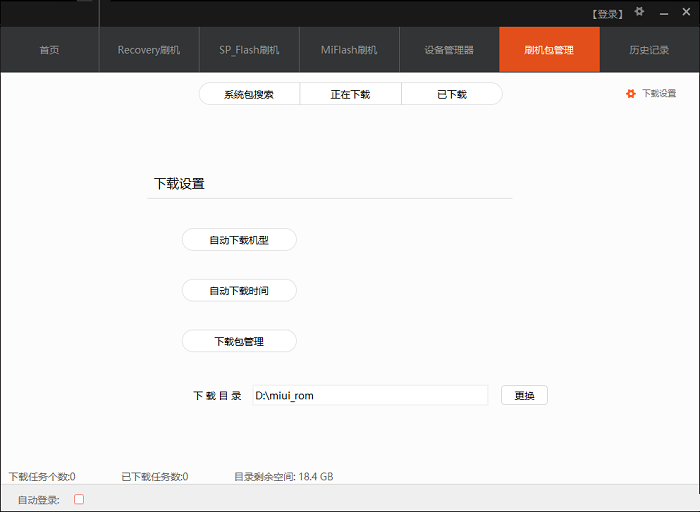Click the 自动下载时间 button
This screenshot has height=512, width=700.
(x=239, y=290)
